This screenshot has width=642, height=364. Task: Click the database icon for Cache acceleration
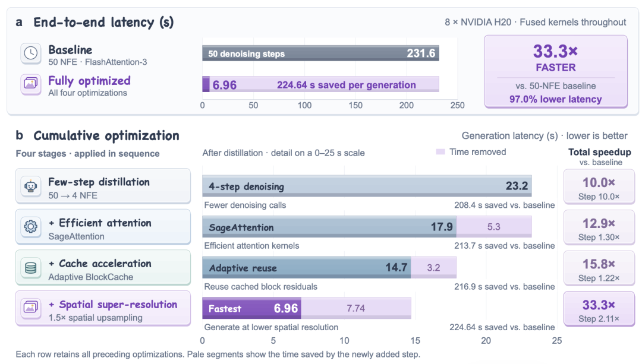coord(31,267)
